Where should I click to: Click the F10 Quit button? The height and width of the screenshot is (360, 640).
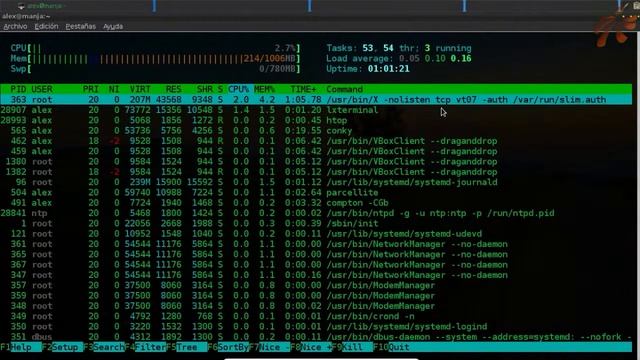click(392, 347)
